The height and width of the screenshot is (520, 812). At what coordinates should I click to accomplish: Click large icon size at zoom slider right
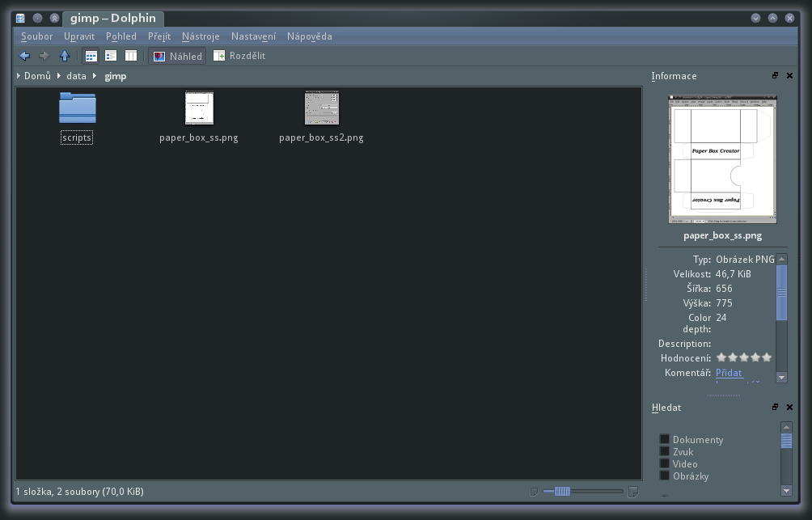[632, 492]
